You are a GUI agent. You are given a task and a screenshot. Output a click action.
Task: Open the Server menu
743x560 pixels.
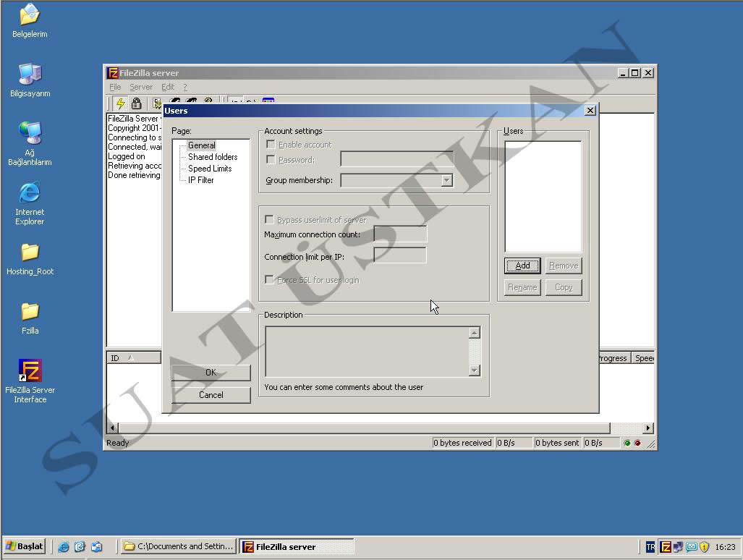point(141,87)
